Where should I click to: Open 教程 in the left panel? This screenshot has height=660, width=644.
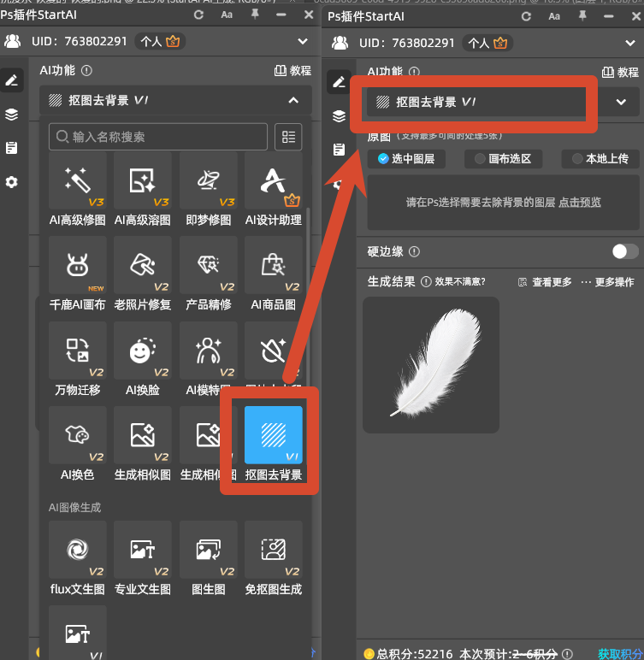tap(292, 70)
